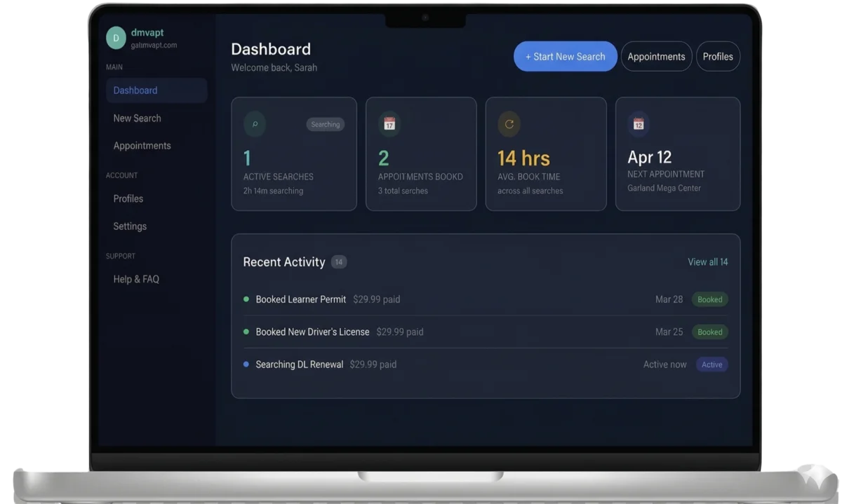Open View all 14 activity link
Viewport: 842px width, 504px height.
point(707,261)
